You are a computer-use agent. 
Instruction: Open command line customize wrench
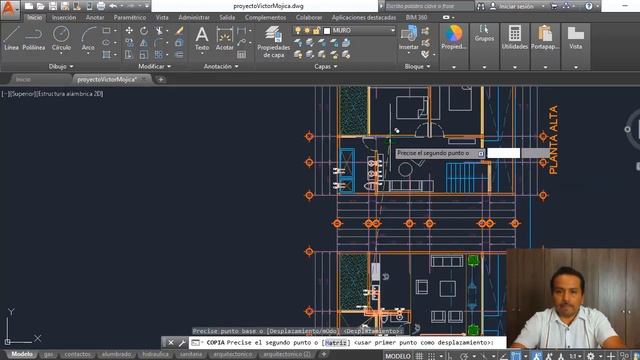pos(182,343)
